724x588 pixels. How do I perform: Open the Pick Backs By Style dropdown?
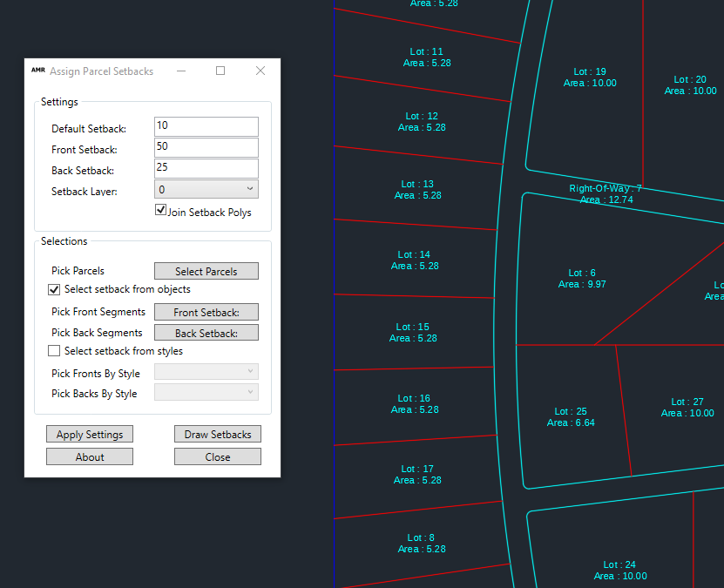click(206, 393)
